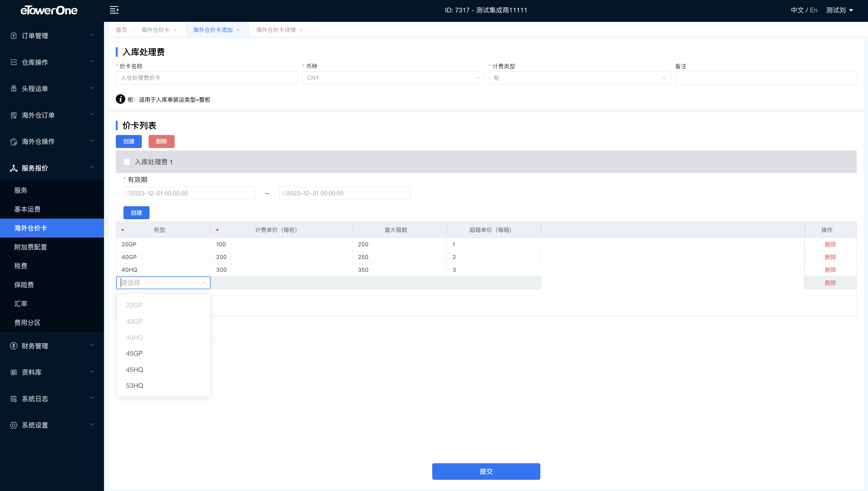Click the 财务管理 sidebar icon

pyautogui.click(x=14, y=346)
